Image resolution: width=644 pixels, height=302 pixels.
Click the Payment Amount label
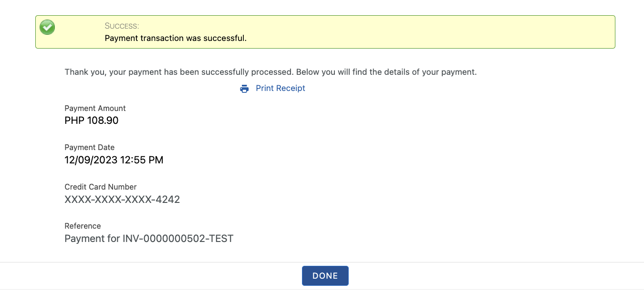95,108
